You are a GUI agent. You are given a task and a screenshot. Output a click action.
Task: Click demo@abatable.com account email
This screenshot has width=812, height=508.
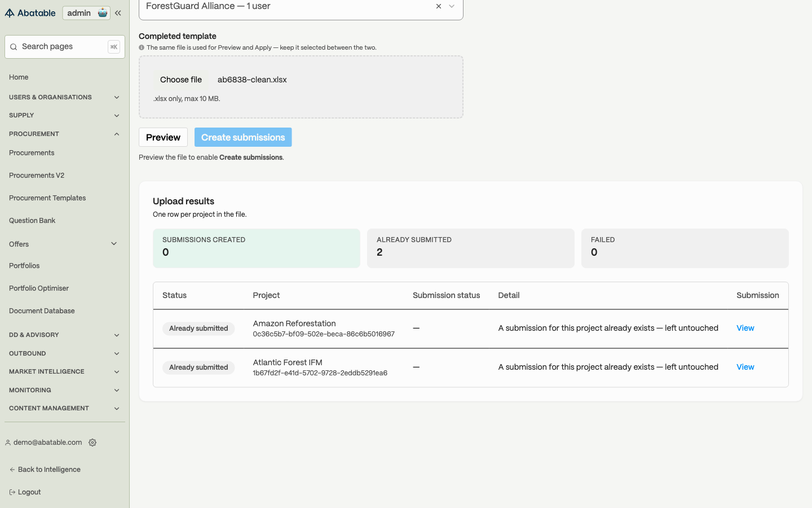click(48, 443)
